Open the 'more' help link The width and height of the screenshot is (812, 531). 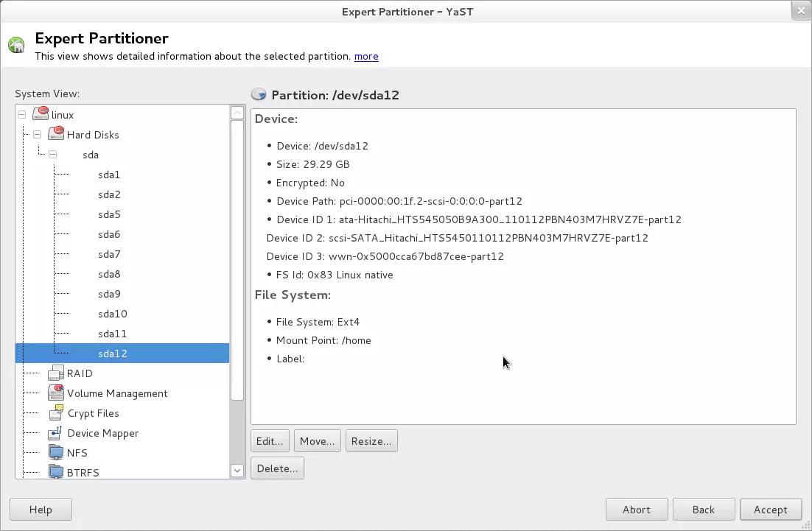point(366,56)
